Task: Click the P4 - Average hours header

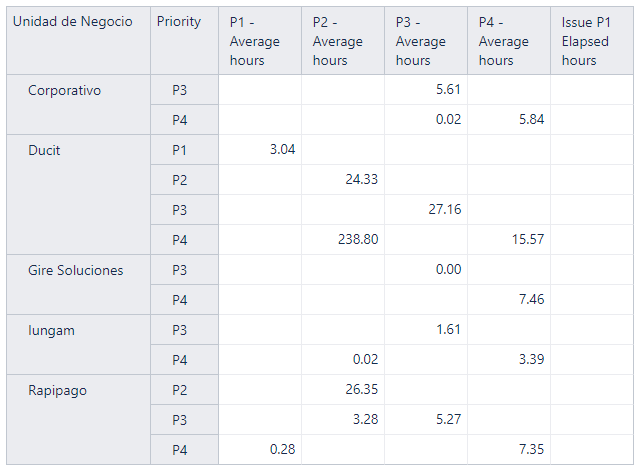Action: point(509,41)
